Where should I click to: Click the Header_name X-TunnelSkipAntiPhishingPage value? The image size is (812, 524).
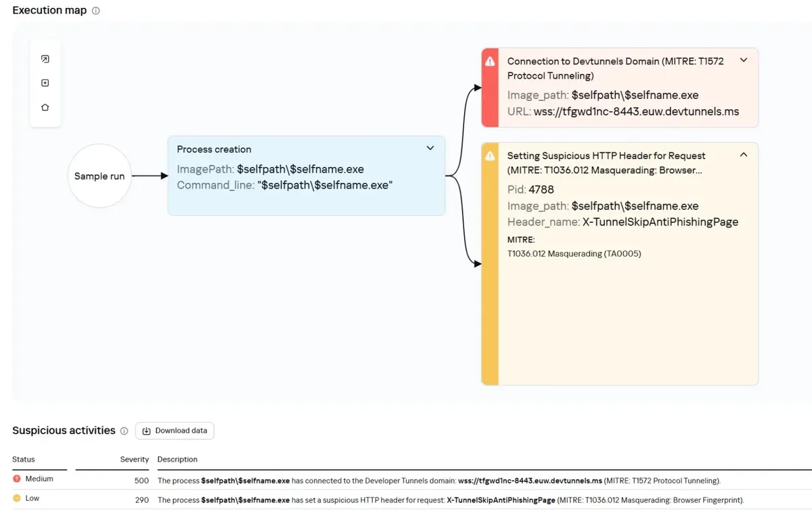(x=660, y=222)
